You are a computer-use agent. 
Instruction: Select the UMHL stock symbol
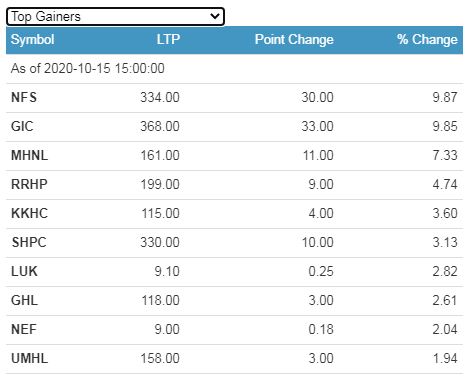[x=30, y=358]
